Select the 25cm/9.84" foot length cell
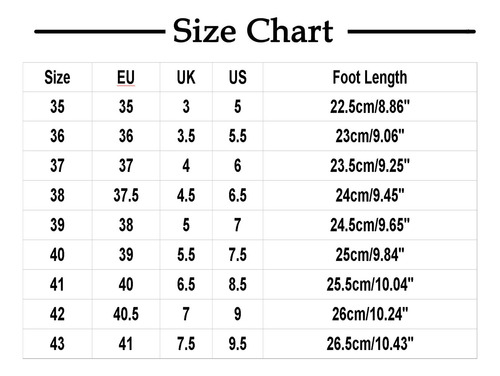Viewport: 500px width, 376px height. (x=370, y=255)
